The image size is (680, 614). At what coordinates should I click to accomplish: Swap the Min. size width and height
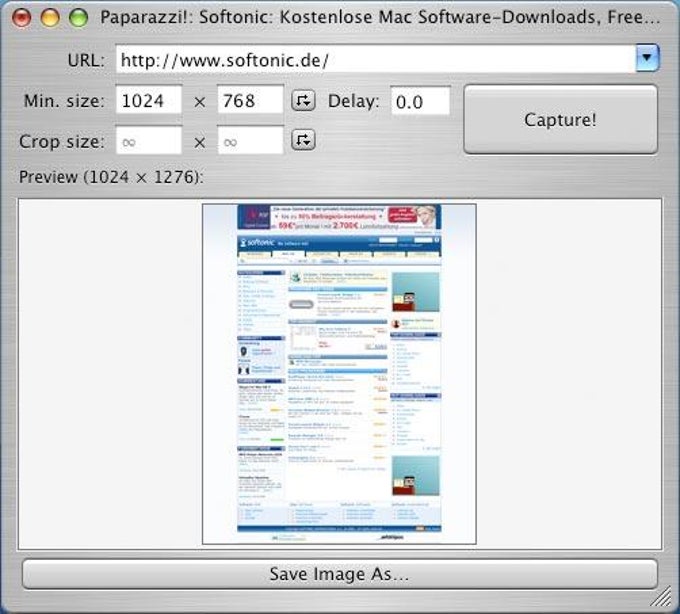(303, 101)
